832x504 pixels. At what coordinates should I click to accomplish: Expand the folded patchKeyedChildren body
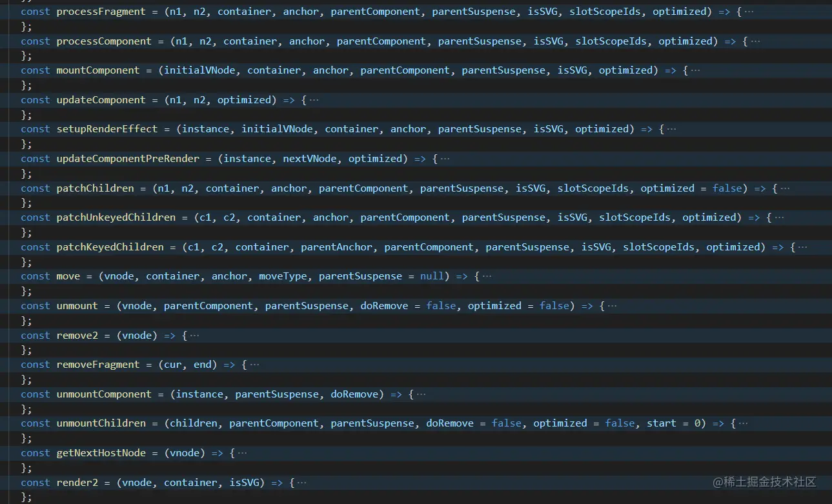(x=802, y=247)
